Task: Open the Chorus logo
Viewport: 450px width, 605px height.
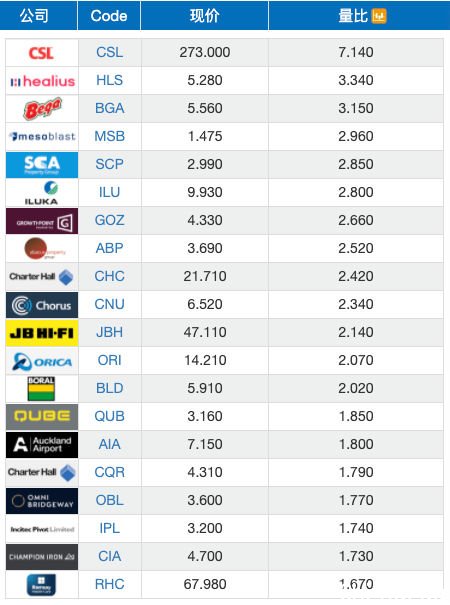Action: click(42, 305)
